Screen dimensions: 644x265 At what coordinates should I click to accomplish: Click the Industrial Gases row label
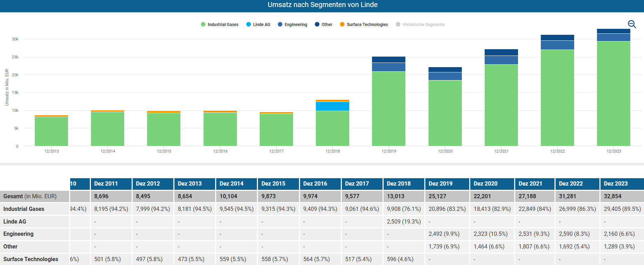pos(24,209)
